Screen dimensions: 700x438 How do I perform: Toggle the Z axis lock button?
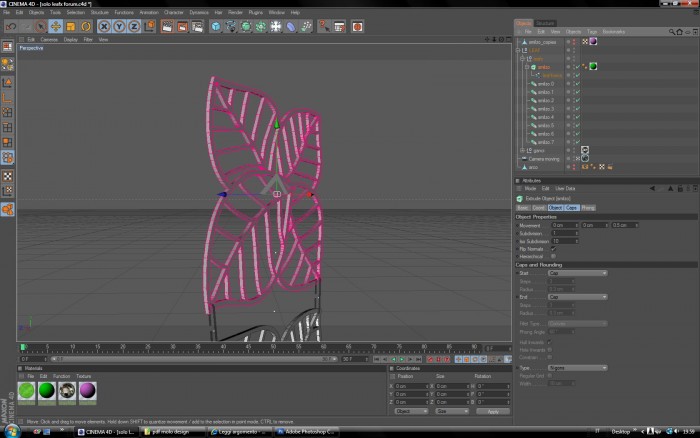pyautogui.click(x=134, y=26)
